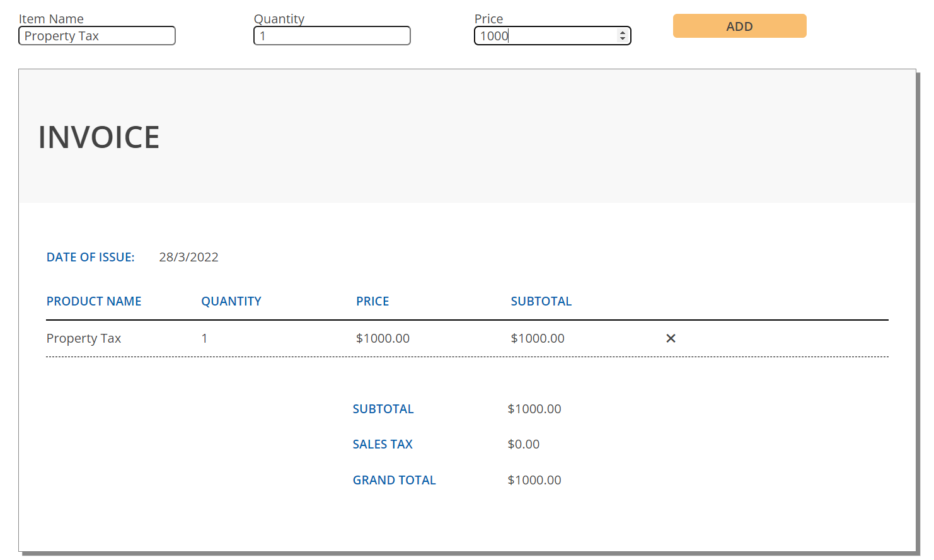Click the Price field decrement arrow
The image size is (934, 560).
tap(623, 39)
